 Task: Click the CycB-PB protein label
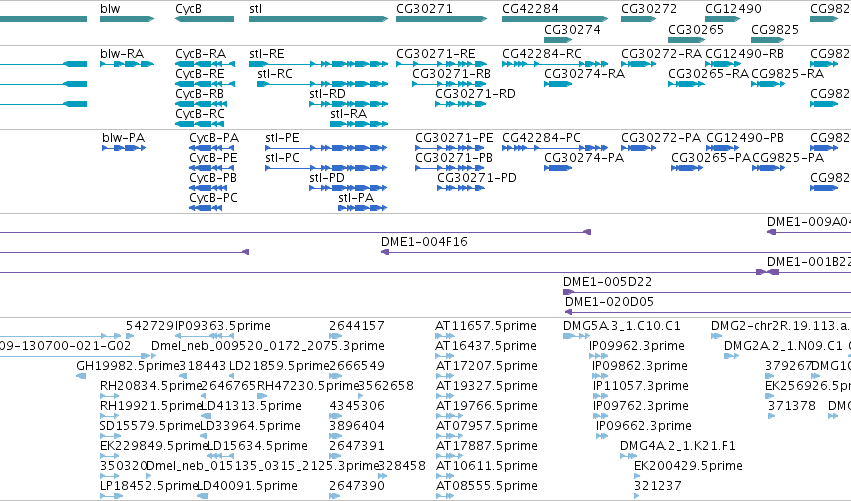[213, 178]
